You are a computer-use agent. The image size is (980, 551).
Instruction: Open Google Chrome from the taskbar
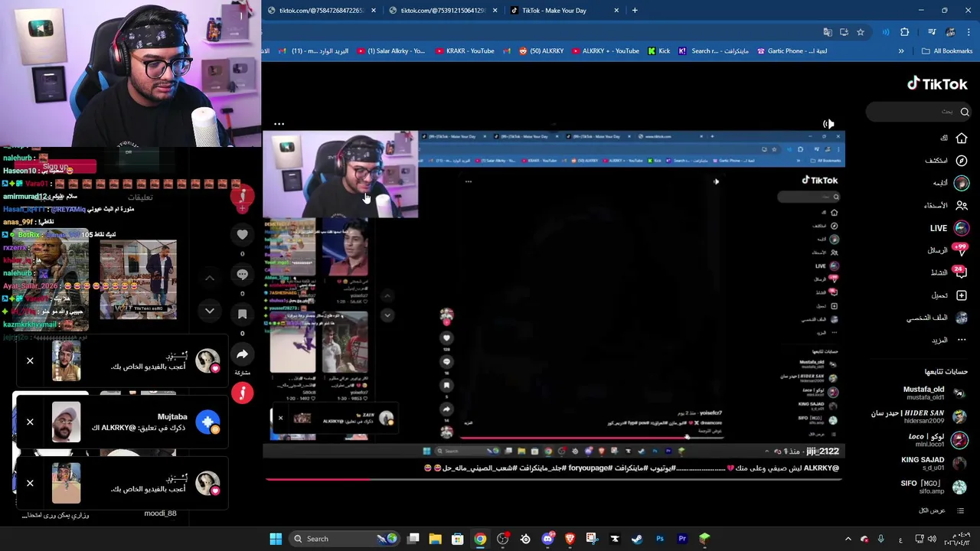479,539
